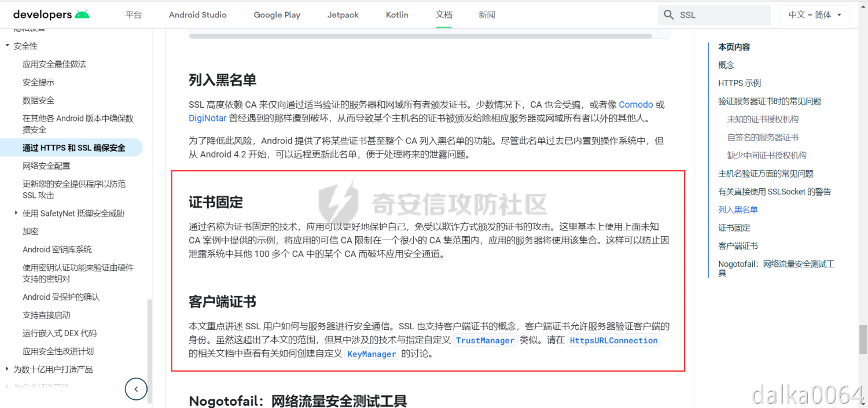Image resolution: width=868 pixels, height=408 pixels.
Task: Jump to 未知的证书授权机构 in contents
Action: point(763,119)
